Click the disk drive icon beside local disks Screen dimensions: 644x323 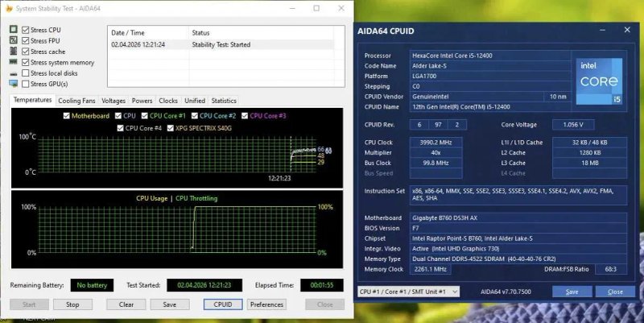click(14, 73)
